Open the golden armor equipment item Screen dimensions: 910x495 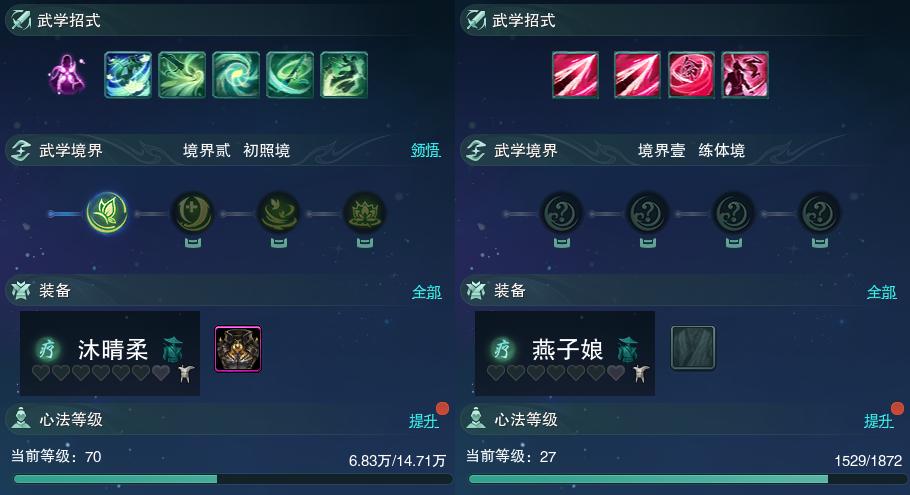238,348
